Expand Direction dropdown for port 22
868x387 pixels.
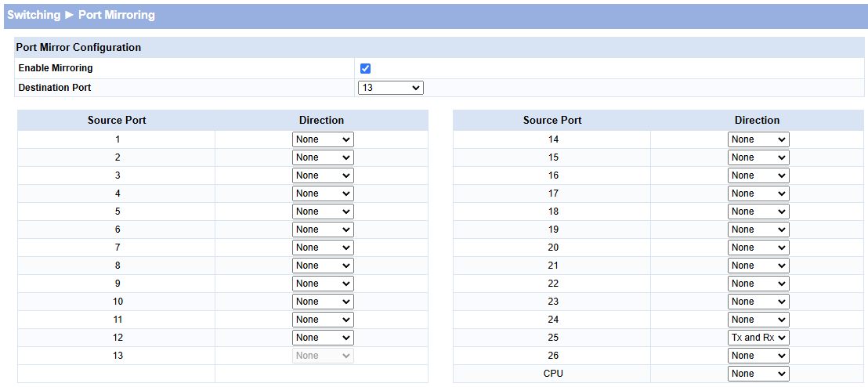[758, 284]
